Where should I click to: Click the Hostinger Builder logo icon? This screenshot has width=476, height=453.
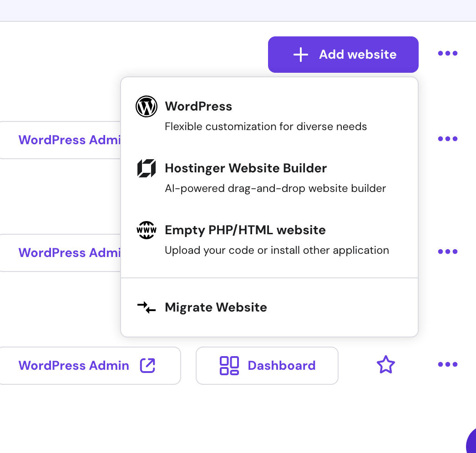pyautogui.click(x=147, y=168)
